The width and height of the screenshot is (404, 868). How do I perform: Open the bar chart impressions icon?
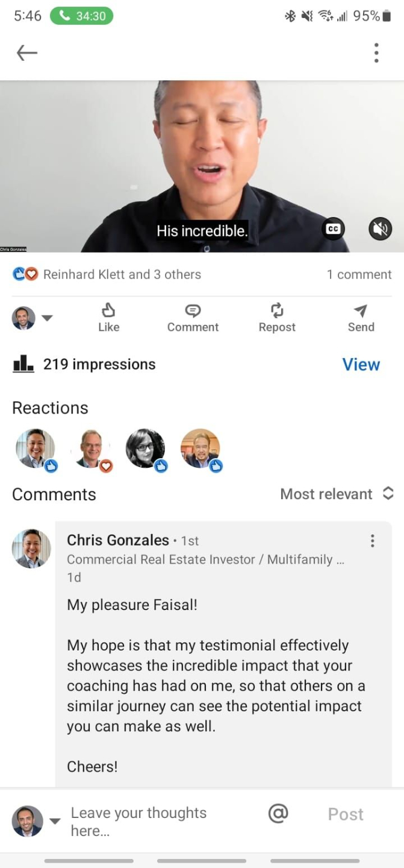pyautogui.click(x=23, y=363)
